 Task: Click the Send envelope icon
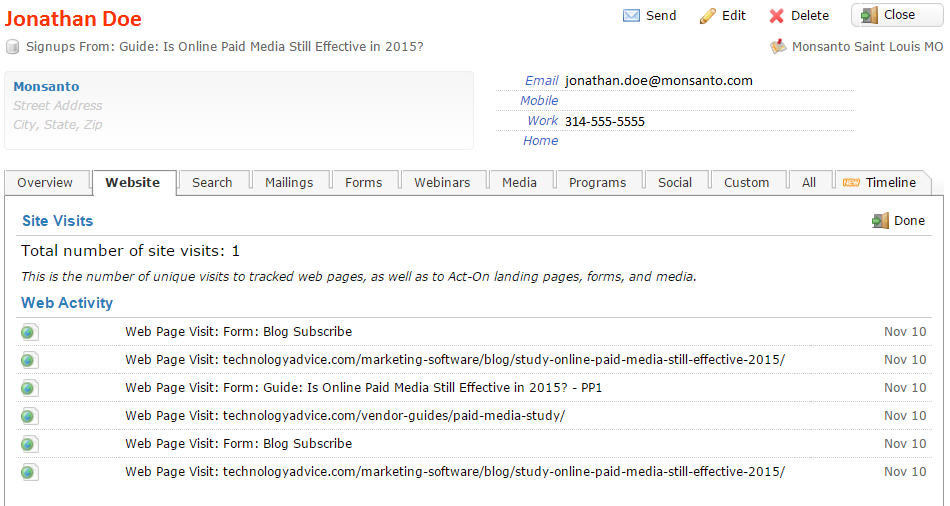tap(631, 16)
